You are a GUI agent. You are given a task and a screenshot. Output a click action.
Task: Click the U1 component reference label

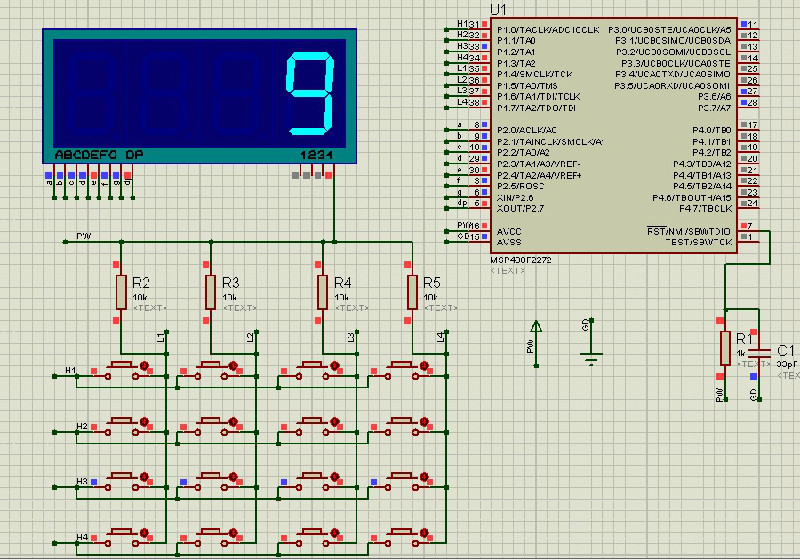tap(497, 10)
